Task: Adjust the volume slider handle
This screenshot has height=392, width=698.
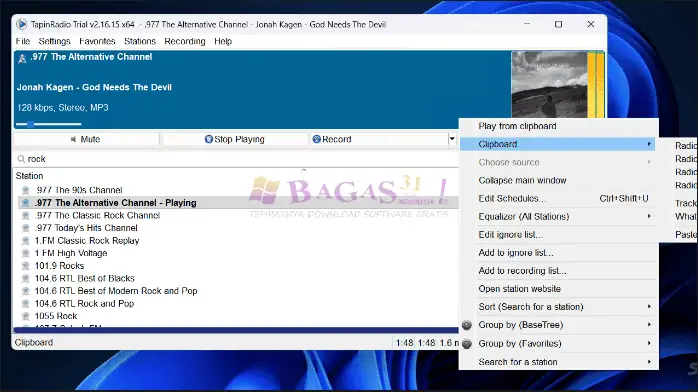Action: click(x=31, y=124)
